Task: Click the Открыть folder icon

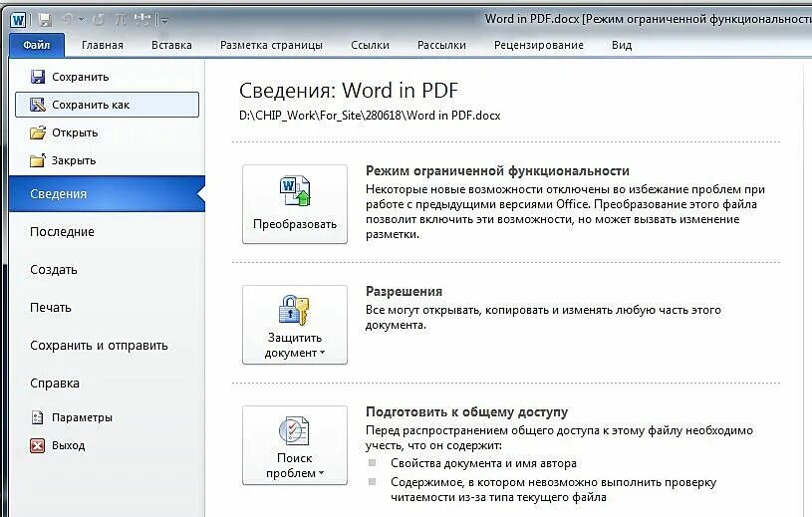Action: pyautogui.click(x=38, y=132)
